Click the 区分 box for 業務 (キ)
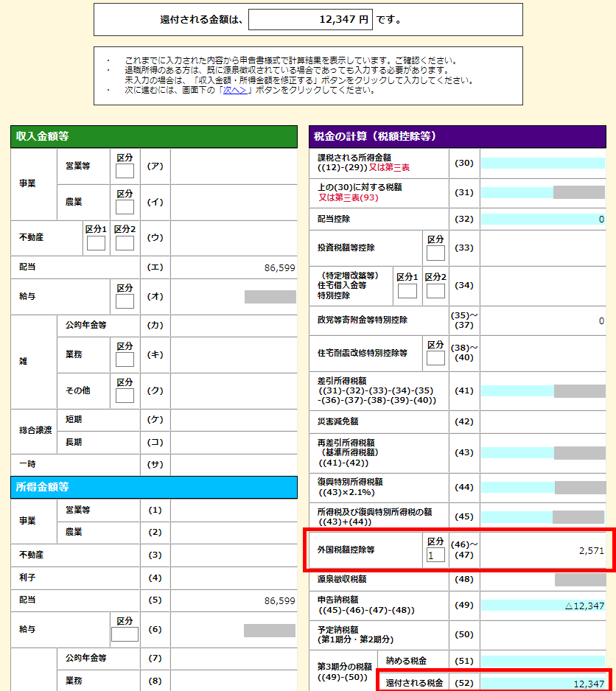This screenshot has height=691, width=616. (125, 359)
